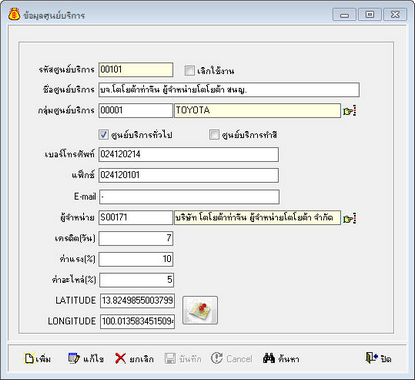Viewport: 415px width, 380px height.
Task: Click the แก้ไข (edit) pencil button
Action: pos(86,359)
